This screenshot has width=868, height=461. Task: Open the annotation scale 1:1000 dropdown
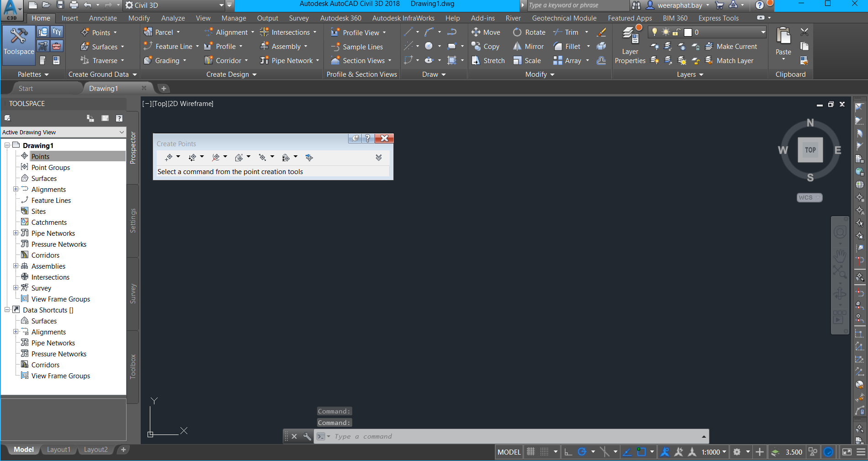tap(714, 452)
